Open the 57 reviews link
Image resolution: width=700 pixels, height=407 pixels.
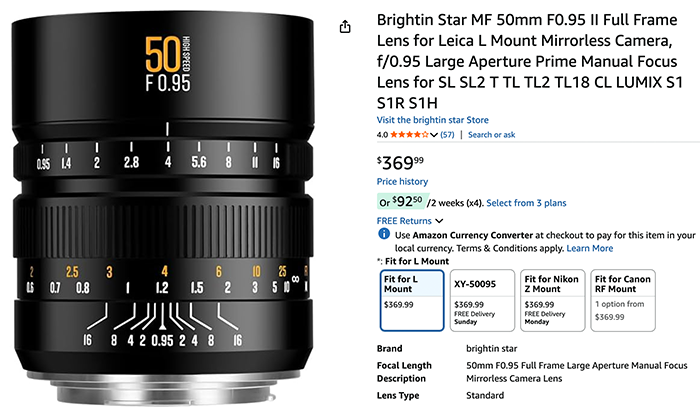pos(447,134)
